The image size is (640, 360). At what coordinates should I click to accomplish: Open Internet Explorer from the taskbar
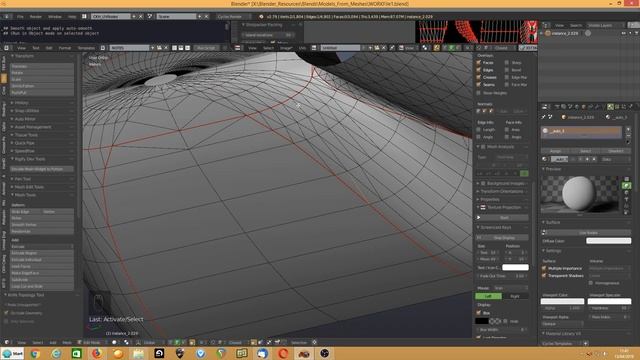(x=56, y=353)
